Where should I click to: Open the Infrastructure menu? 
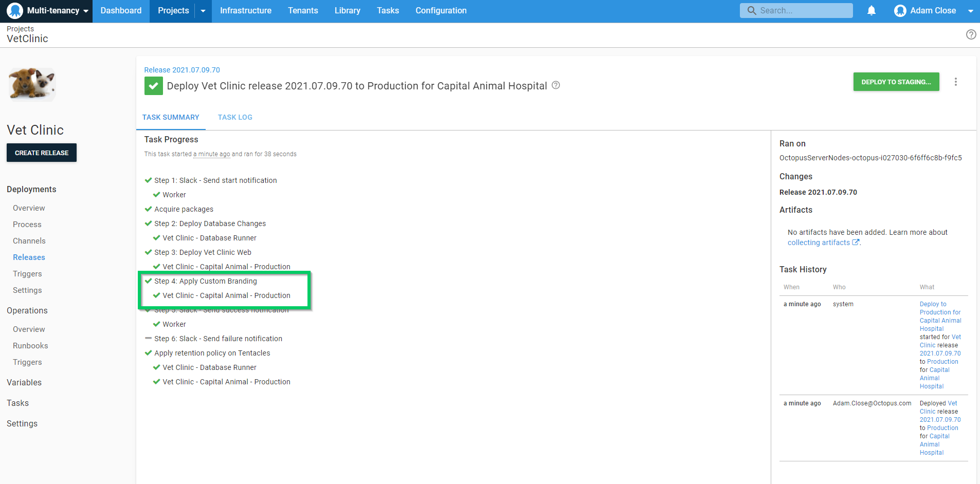point(245,11)
